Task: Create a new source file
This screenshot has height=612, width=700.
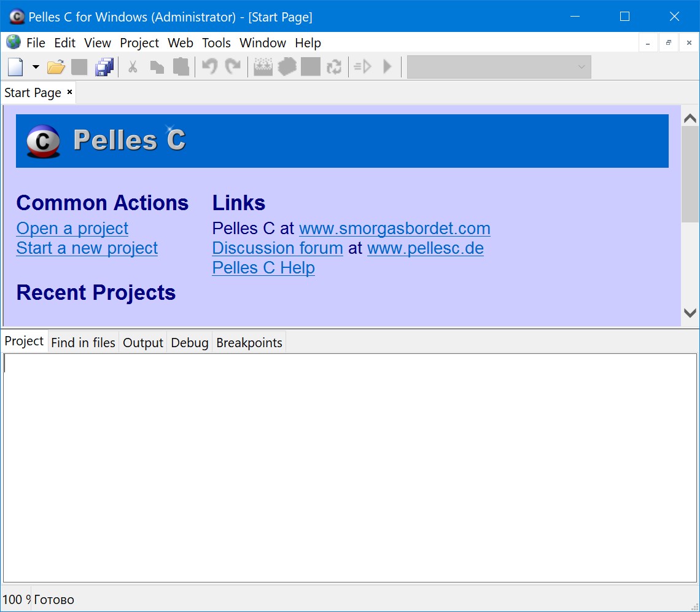Action: [14, 66]
